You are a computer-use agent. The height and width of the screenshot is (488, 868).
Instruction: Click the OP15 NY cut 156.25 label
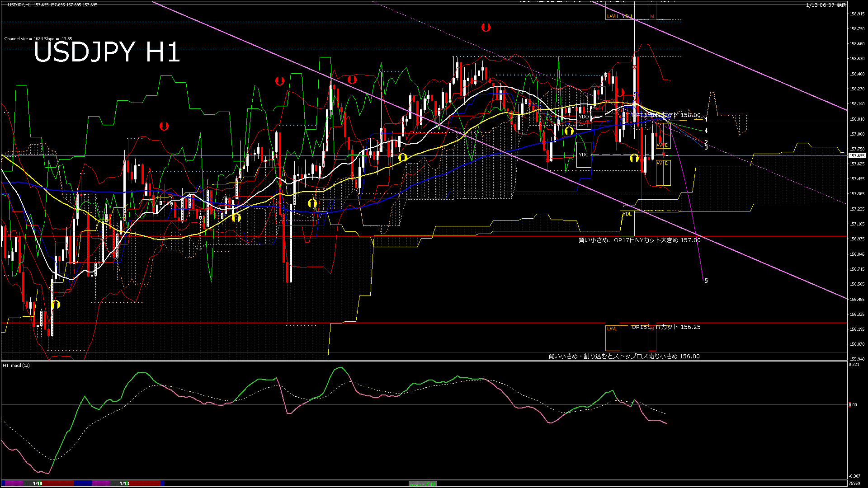coord(665,327)
